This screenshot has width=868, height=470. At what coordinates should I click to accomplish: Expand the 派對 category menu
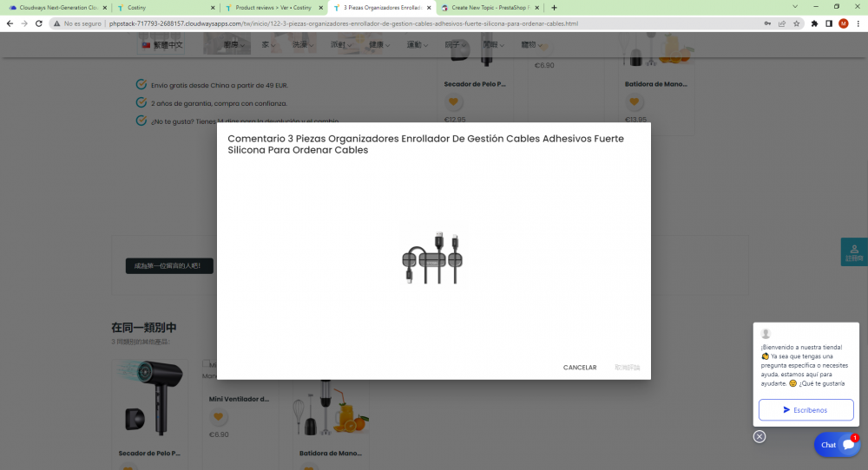(341, 45)
